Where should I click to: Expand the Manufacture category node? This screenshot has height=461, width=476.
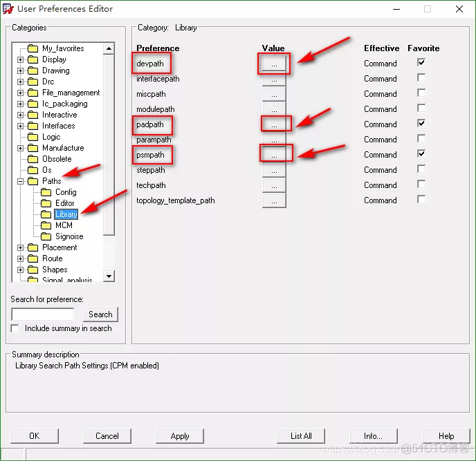[20, 148]
